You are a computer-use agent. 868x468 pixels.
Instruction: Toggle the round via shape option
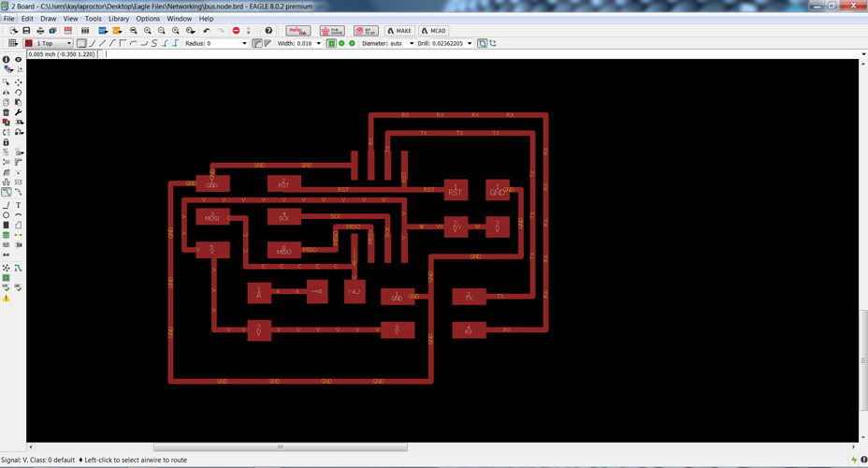(x=341, y=43)
